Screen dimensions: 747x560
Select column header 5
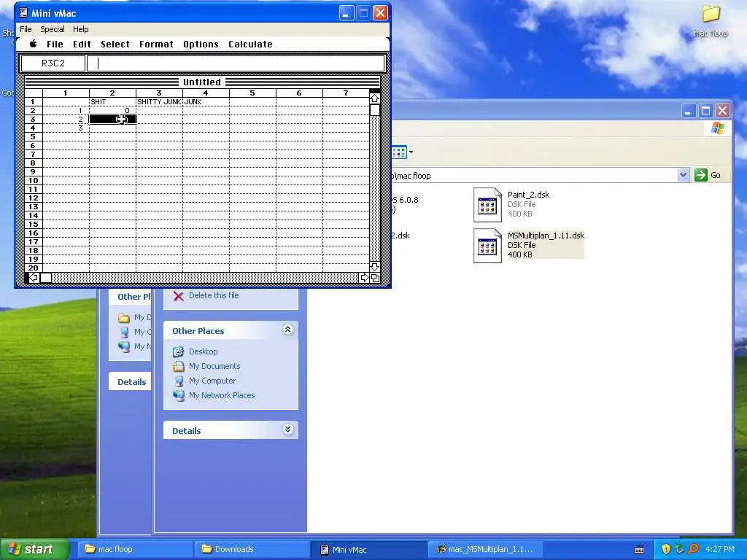tap(252, 93)
